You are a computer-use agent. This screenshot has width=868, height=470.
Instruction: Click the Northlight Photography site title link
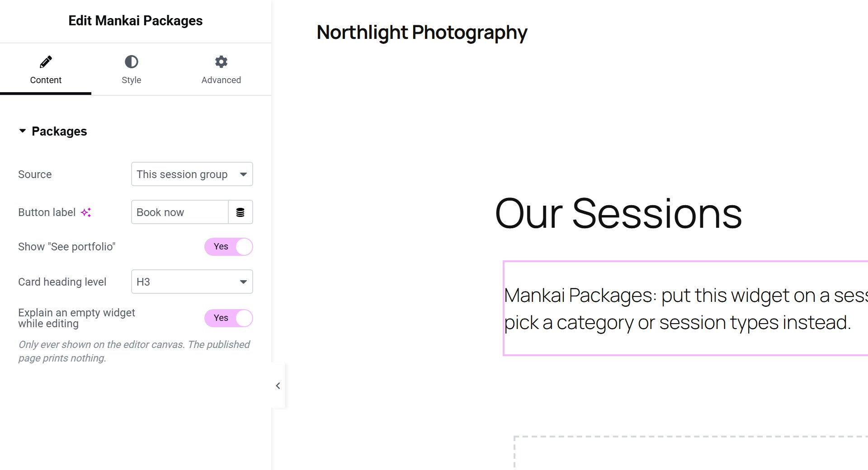click(422, 33)
